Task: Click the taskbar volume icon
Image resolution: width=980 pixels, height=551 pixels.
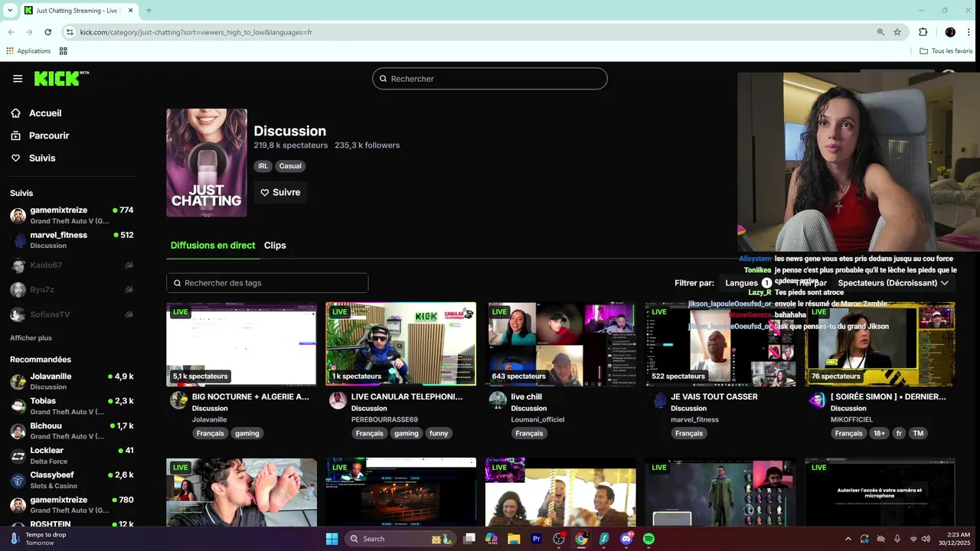Action: tap(926, 539)
